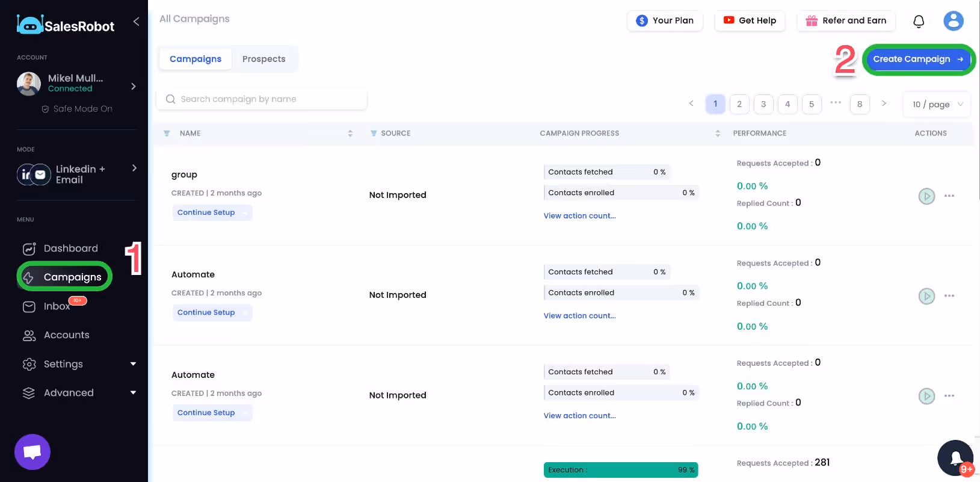Open Refer and Earn button
This screenshot has width=980, height=482.
click(x=846, y=20)
